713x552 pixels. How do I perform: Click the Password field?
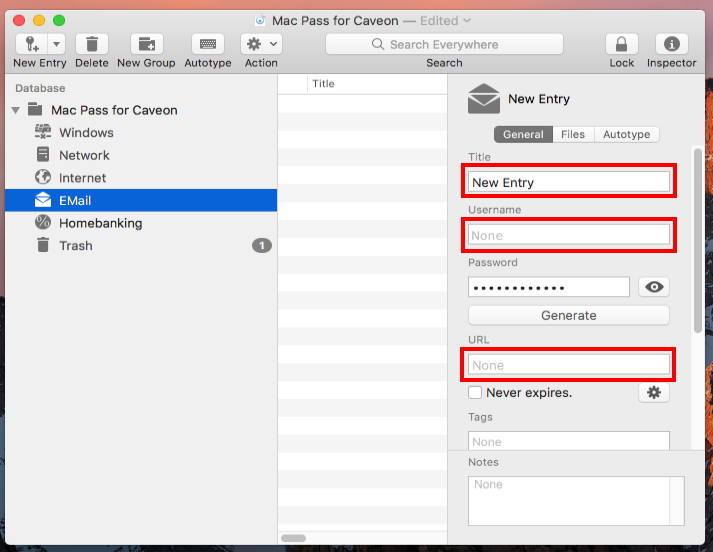click(x=549, y=287)
